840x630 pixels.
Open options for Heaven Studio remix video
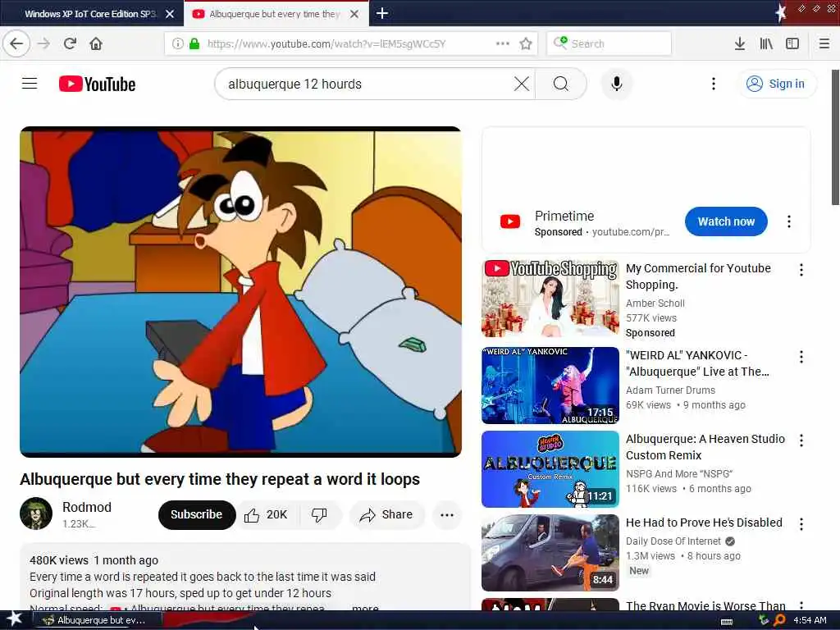click(x=801, y=441)
